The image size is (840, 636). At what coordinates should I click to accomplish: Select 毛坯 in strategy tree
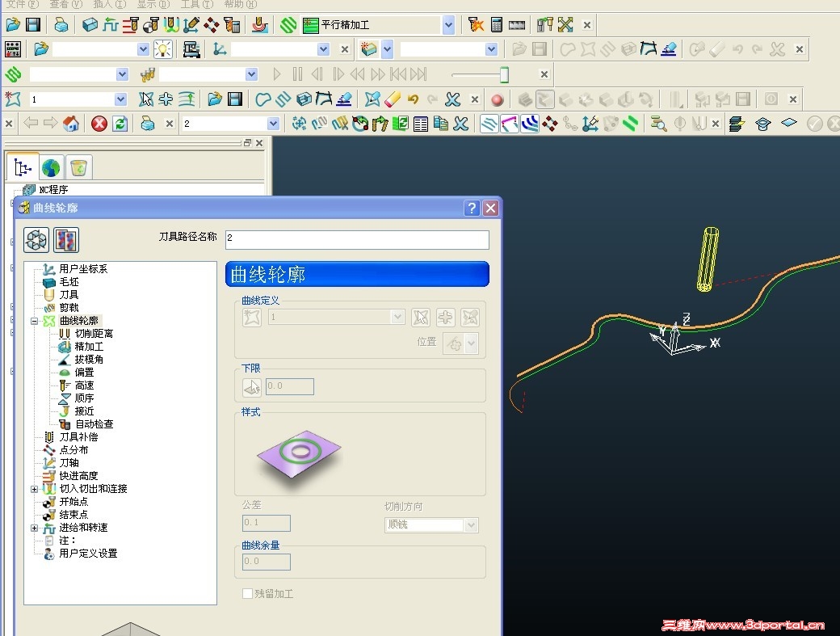(69, 281)
